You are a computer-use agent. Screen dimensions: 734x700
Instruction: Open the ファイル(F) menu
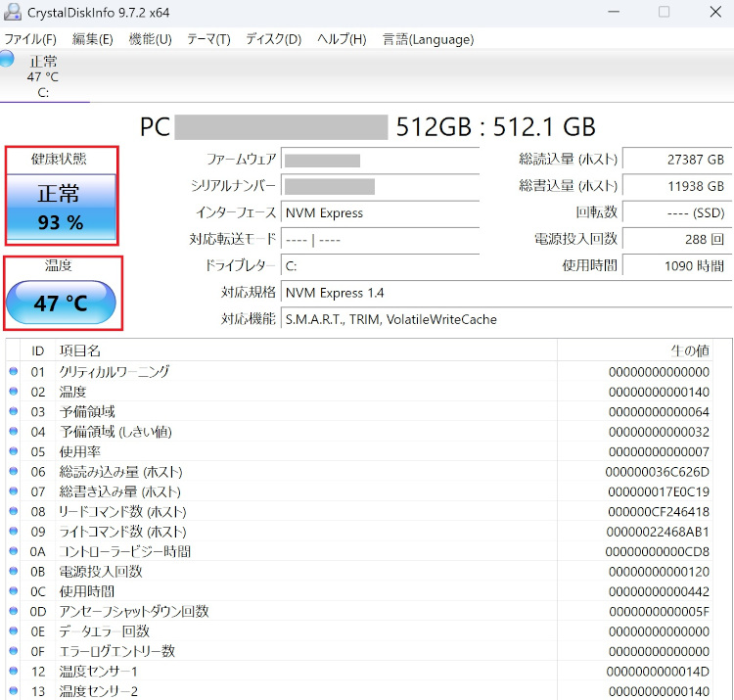30,39
